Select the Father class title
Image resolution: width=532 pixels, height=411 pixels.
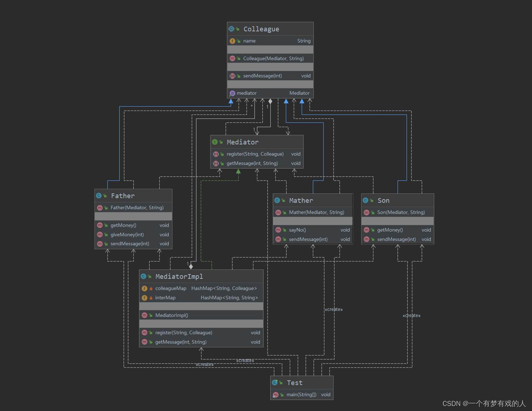click(x=123, y=196)
